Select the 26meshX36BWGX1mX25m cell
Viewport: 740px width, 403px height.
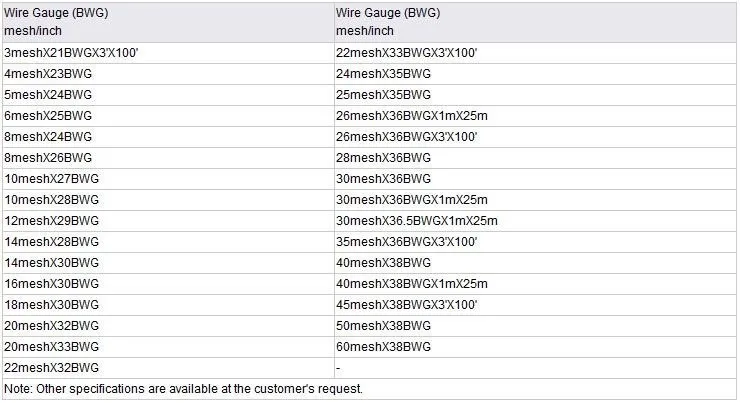535,116
